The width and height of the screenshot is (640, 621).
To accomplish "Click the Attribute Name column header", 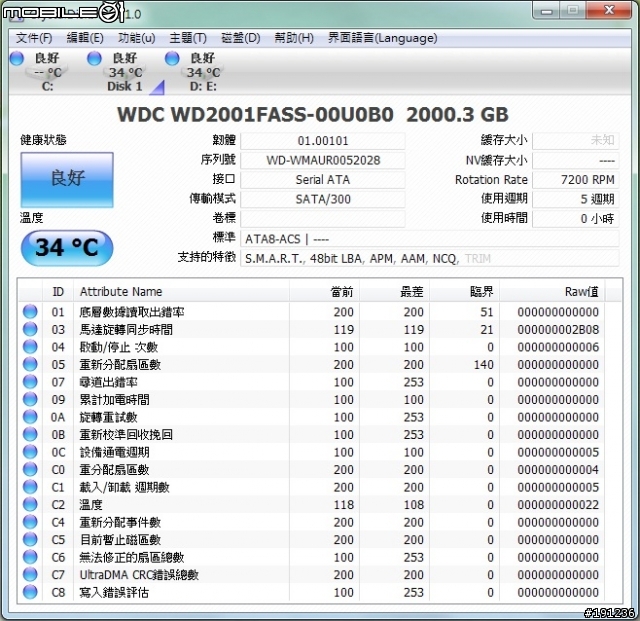I will point(181,292).
